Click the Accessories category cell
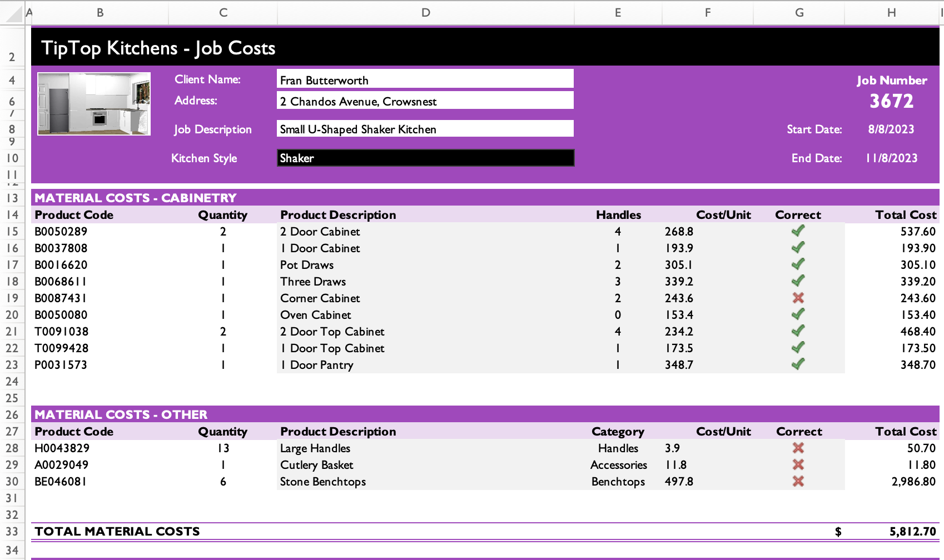The image size is (944, 560). point(619,465)
